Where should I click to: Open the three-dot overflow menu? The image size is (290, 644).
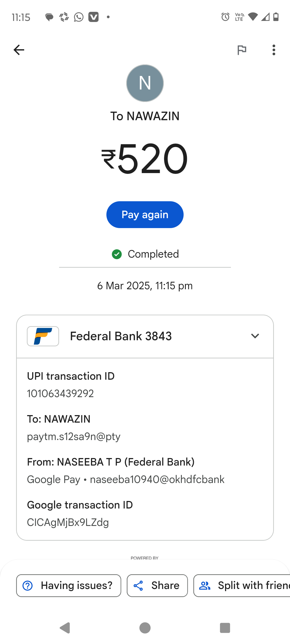click(x=274, y=50)
